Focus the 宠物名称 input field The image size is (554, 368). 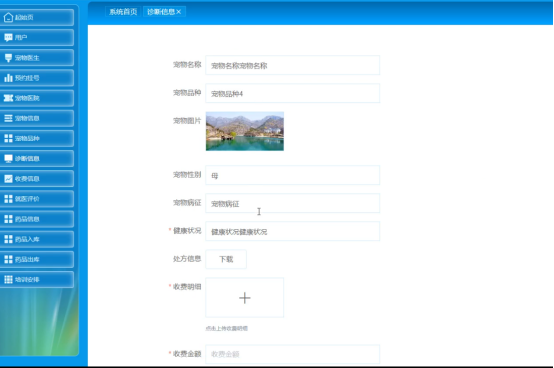(293, 65)
